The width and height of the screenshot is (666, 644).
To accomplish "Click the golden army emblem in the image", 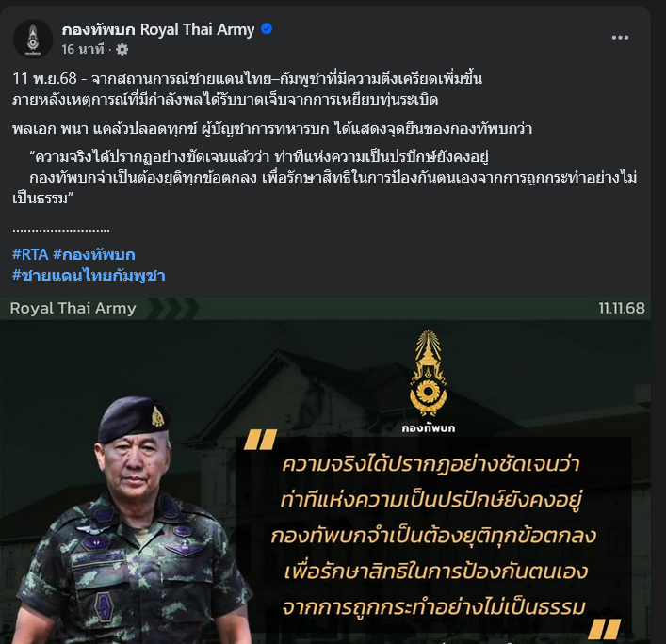I will coord(428,374).
